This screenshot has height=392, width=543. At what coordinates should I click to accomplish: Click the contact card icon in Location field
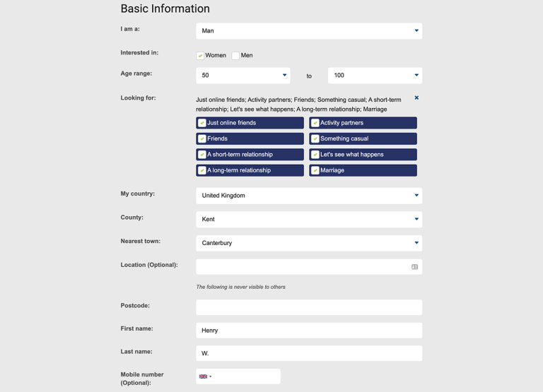pos(414,267)
